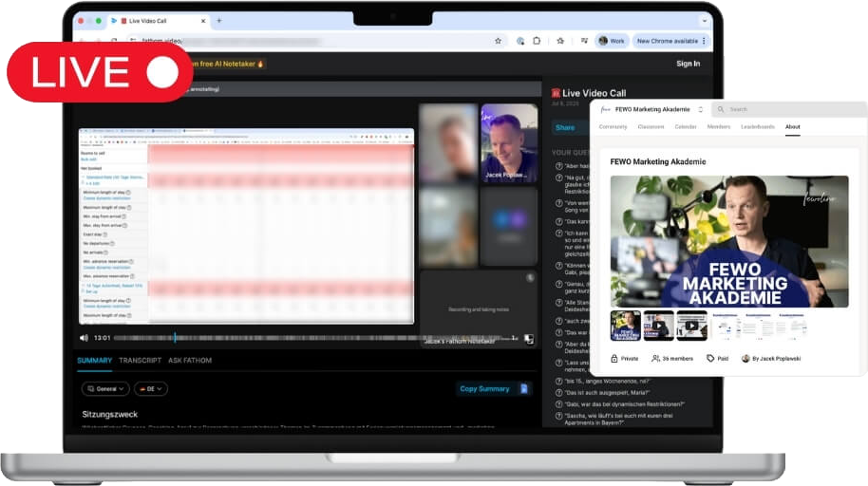Bookmark page with the star icon
The height and width of the screenshot is (486, 868).
coord(498,41)
